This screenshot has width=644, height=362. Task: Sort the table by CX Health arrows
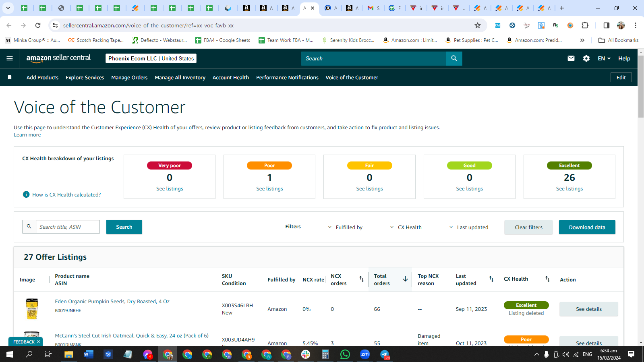point(547,279)
